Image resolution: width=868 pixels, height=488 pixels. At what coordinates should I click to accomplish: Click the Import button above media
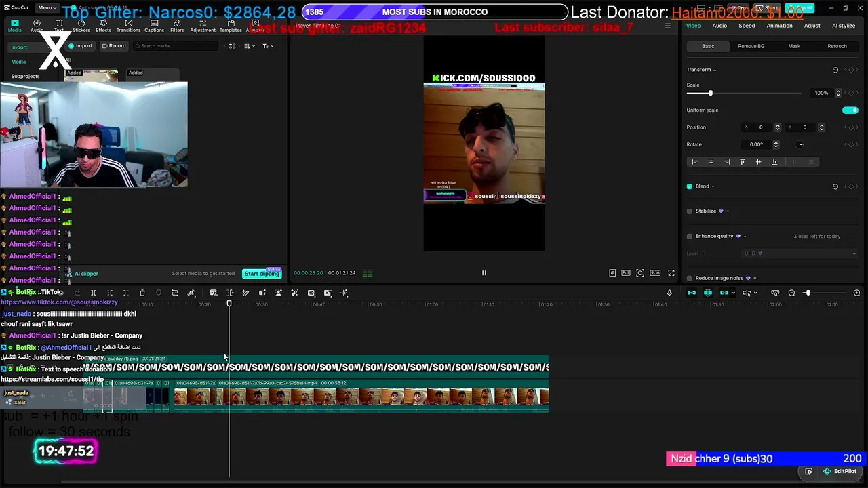tap(81, 46)
